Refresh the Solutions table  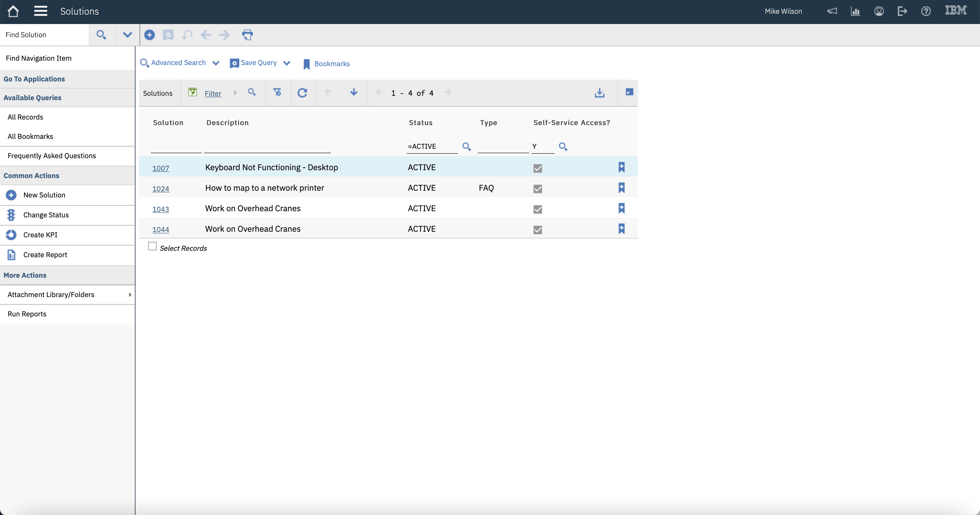click(x=302, y=93)
